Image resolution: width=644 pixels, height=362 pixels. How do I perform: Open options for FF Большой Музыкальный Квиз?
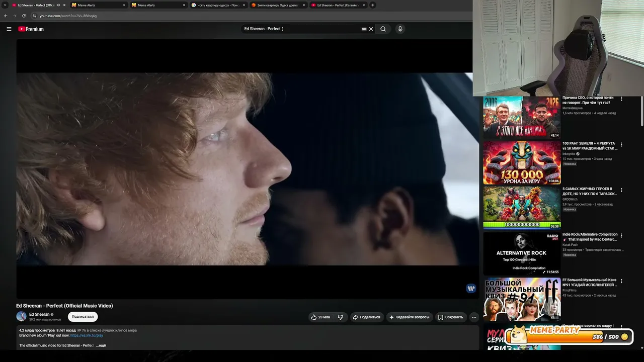click(621, 282)
